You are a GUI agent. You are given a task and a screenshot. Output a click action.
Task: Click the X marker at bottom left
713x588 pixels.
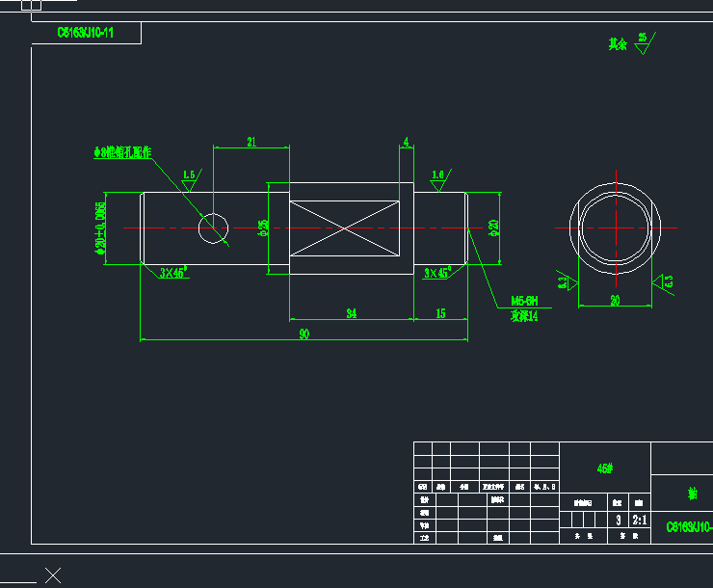53,575
